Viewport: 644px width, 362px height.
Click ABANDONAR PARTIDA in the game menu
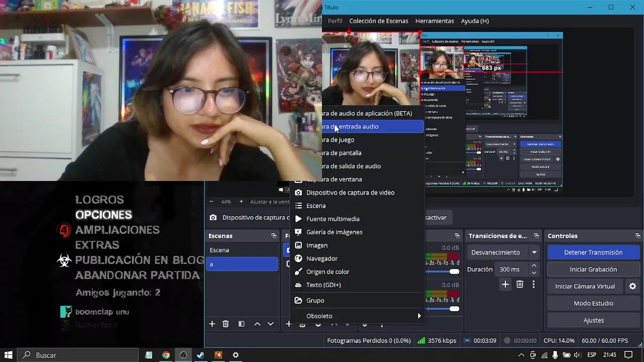[137, 275]
